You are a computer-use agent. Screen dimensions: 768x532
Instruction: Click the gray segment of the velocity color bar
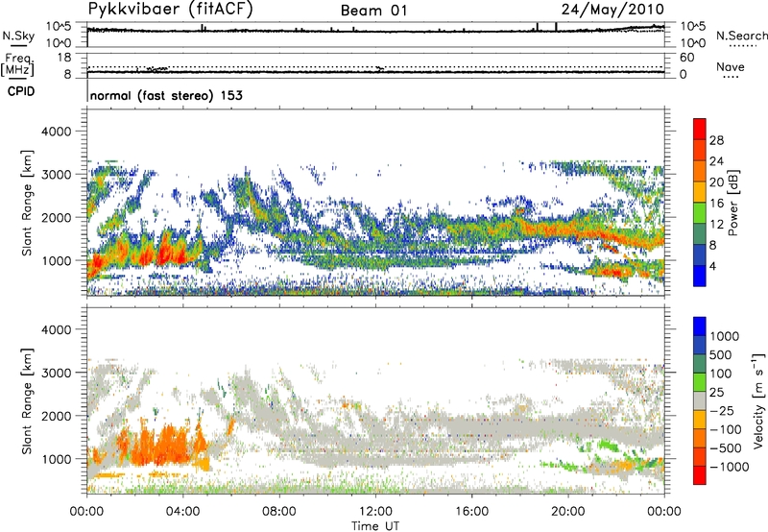700,401
